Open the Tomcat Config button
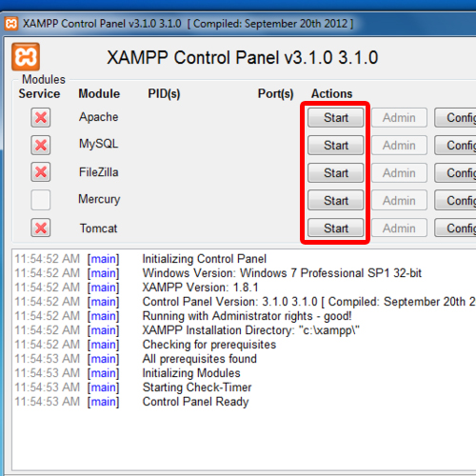The width and height of the screenshot is (476, 476). (455, 228)
